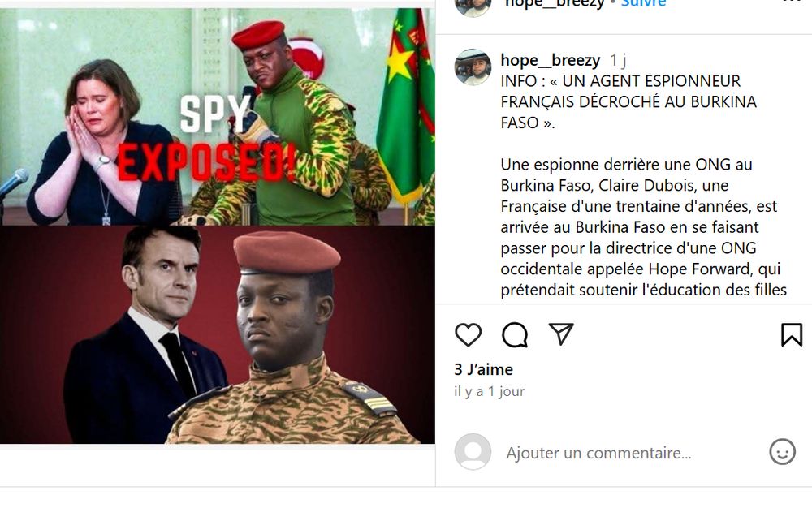
Task: View who liked via '3 J'aime'
Action: 484,369
